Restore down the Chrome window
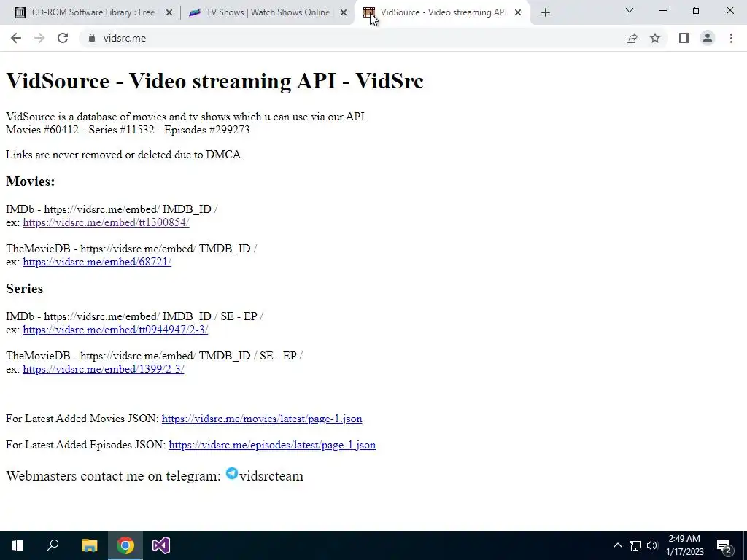This screenshot has width=747, height=560. pos(697,10)
